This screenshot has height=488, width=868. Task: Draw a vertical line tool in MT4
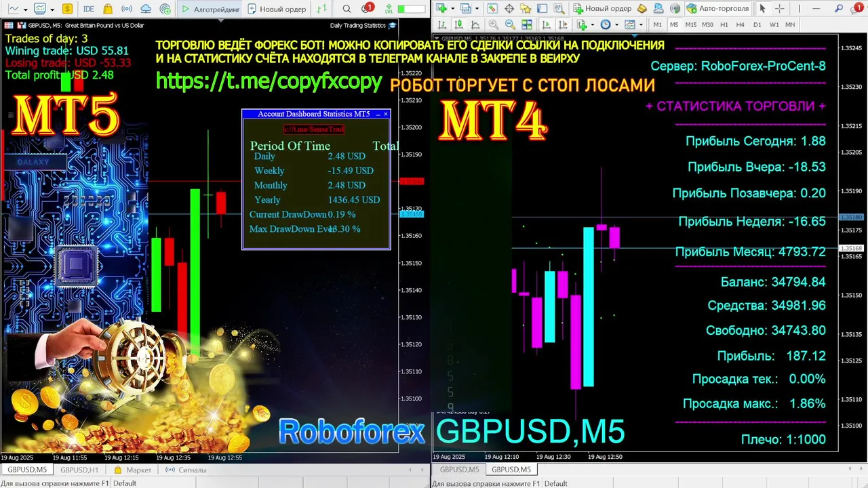(799, 8)
